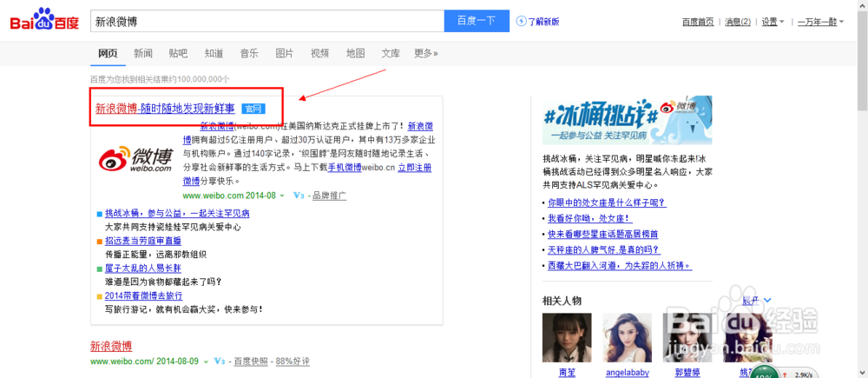Click the blue square before 挑战冰桶
The width and height of the screenshot is (868, 378).
[x=100, y=214]
